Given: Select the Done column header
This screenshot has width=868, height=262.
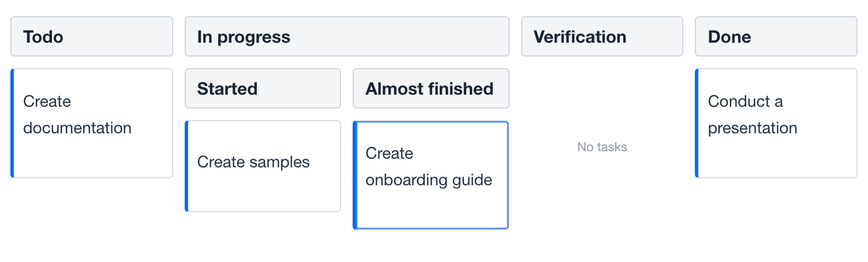Looking at the screenshot, I should [776, 37].
